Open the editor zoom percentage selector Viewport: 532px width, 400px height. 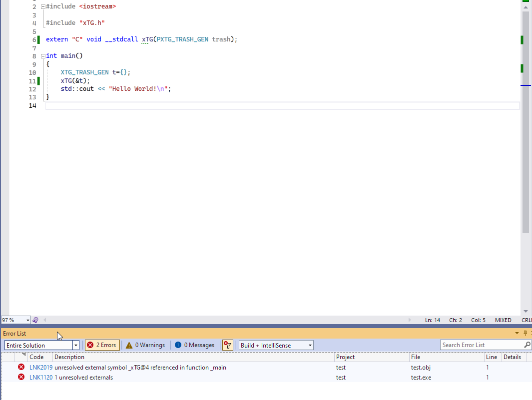[27, 320]
